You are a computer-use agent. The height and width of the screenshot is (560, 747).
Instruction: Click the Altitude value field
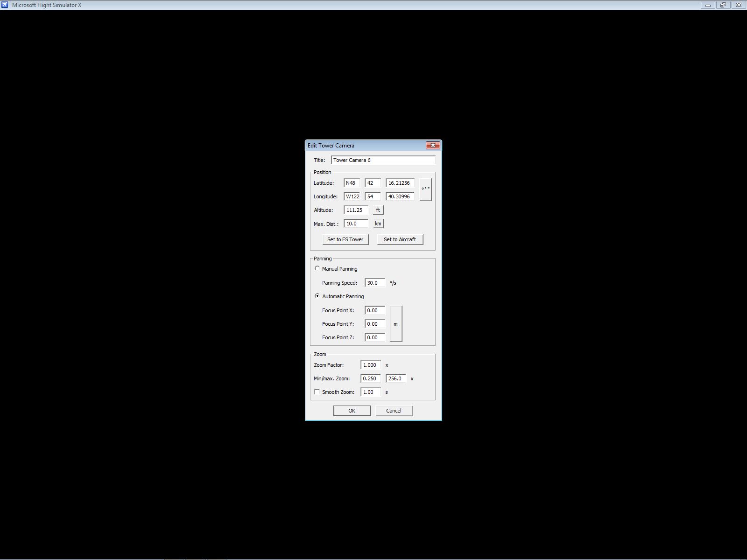click(x=356, y=210)
